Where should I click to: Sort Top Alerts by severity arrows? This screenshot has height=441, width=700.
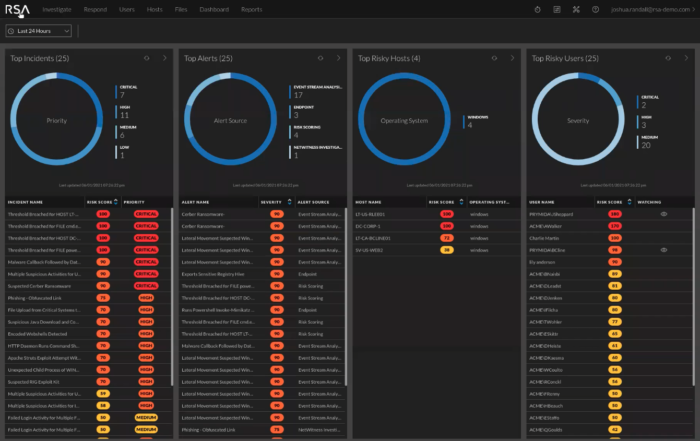pyautogui.click(x=290, y=202)
